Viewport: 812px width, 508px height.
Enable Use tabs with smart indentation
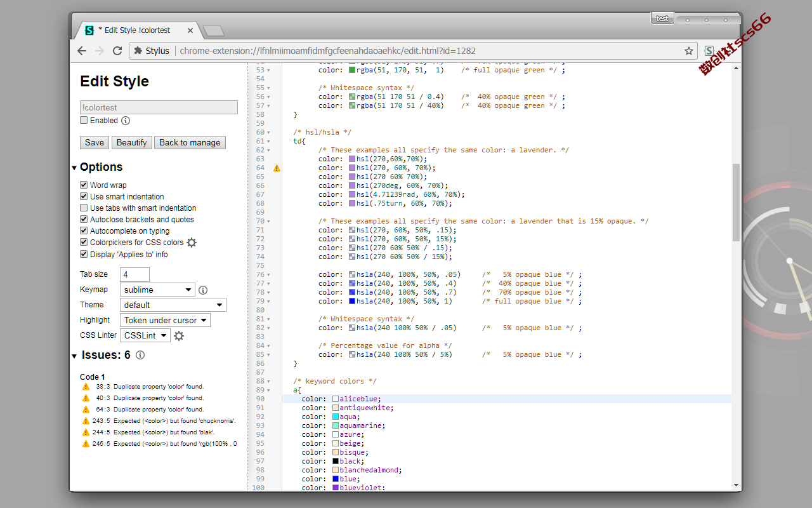tap(84, 208)
